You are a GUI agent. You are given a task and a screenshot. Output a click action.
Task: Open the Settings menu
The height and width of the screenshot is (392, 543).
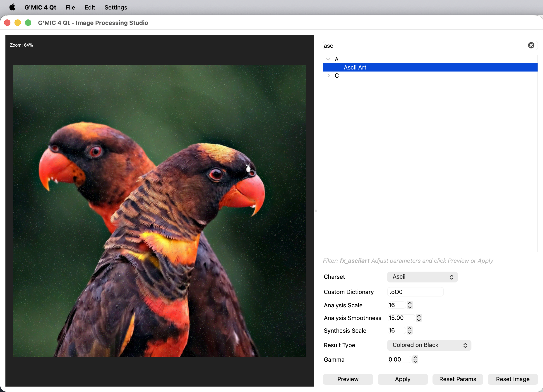point(116,7)
